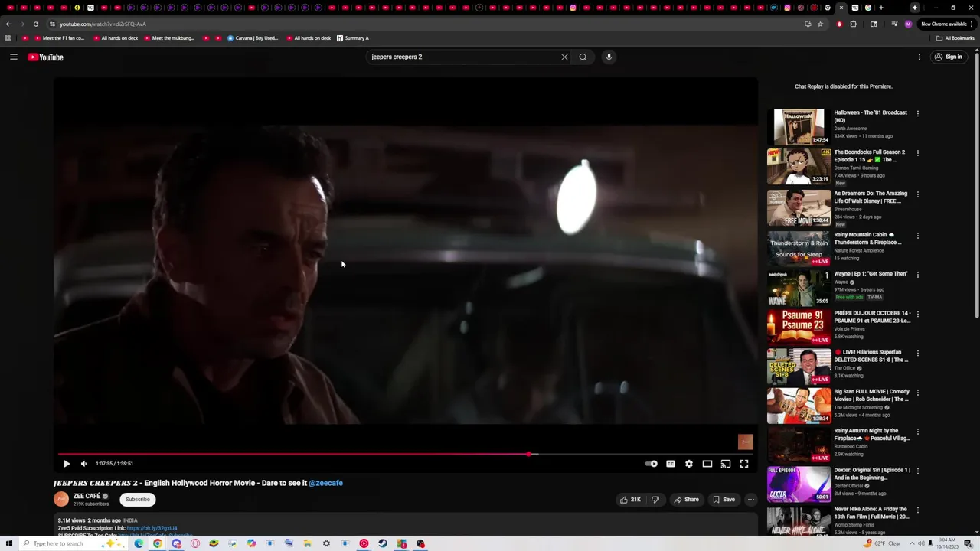Open the ZEE CAFÉ channel avatar

pyautogui.click(x=61, y=499)
